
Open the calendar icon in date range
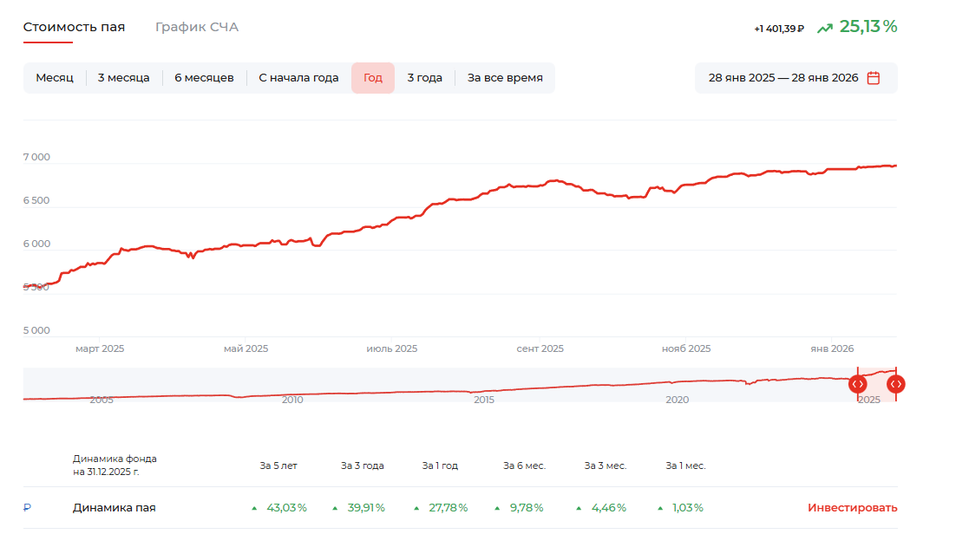pos(874,78)
